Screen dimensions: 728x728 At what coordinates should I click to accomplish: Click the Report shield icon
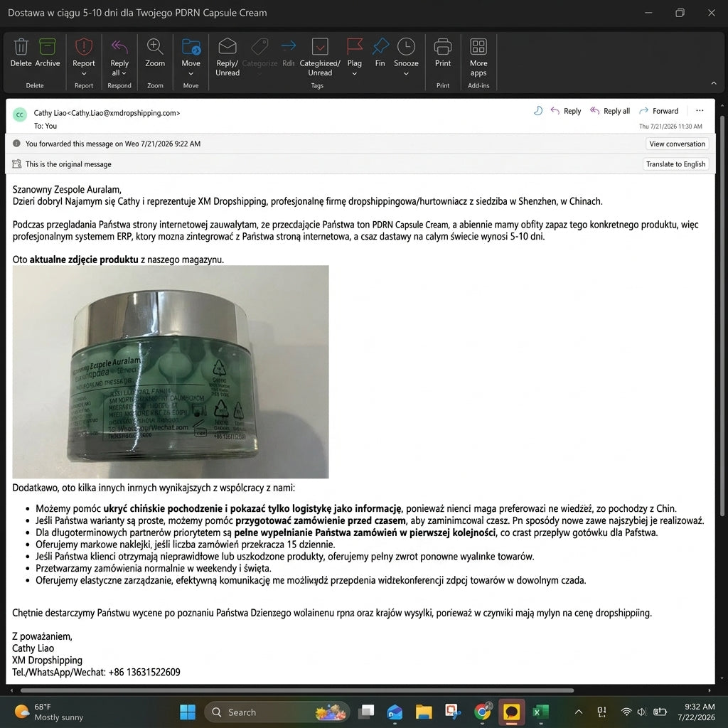pyautogui.click(x=84, y=46)
